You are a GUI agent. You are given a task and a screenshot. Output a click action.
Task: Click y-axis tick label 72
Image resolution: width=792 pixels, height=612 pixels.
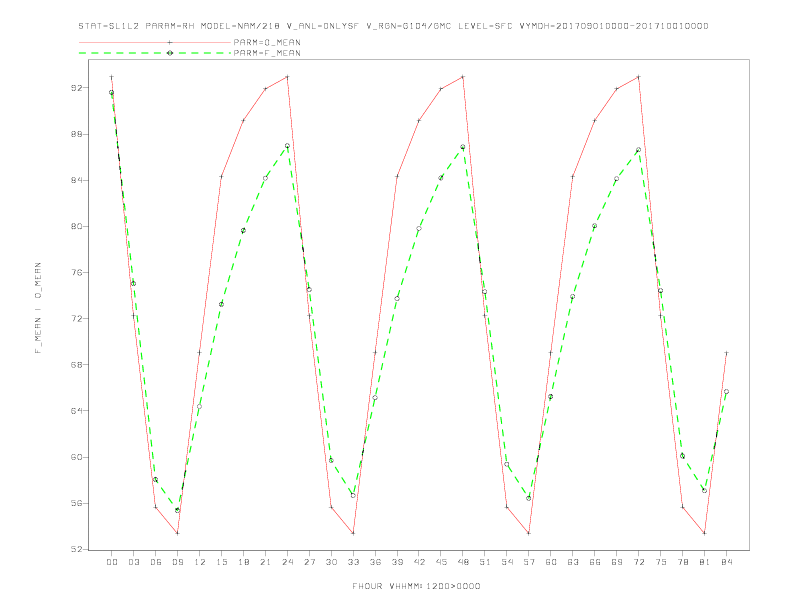tap(76, 319)
